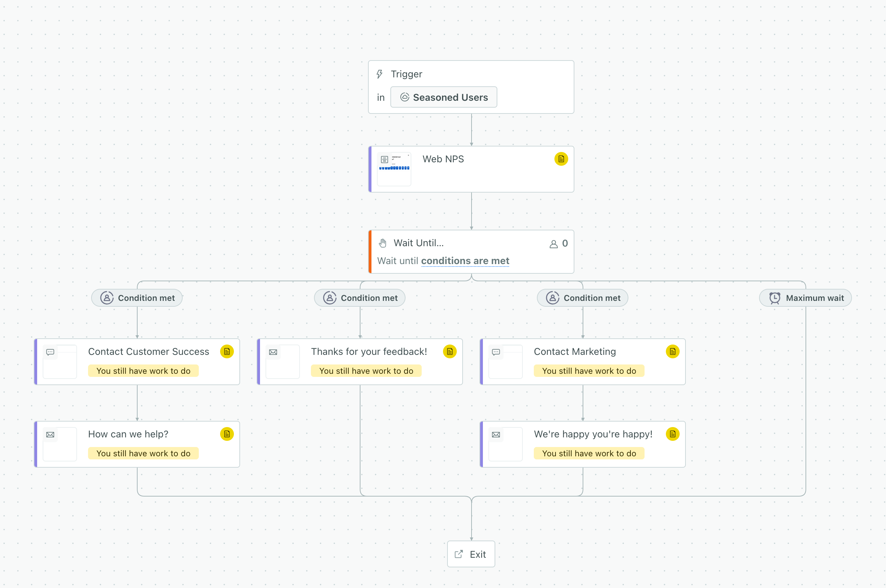Select the Wait Until... step title
Image resolution: width=886 pixels, height=588 pixels.
point(419,243)
